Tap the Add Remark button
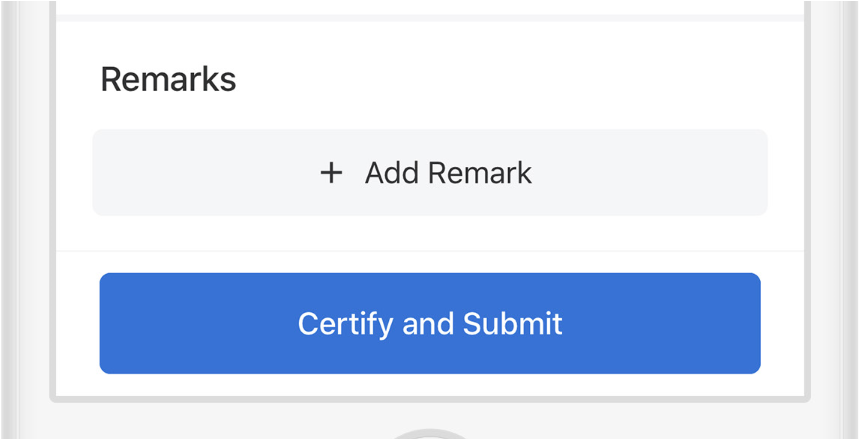This screenshot has width=859, height=439. [x=430, y=173]
